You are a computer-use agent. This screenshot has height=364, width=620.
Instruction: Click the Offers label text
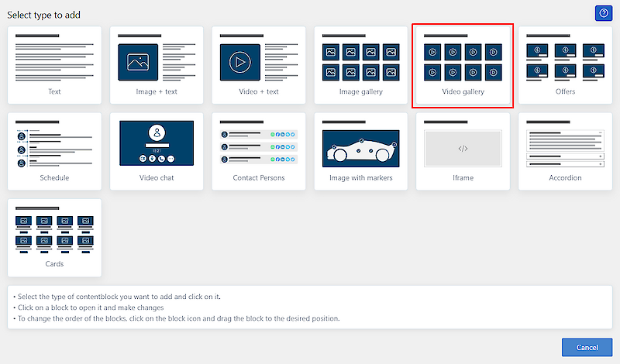(x=565, y=91)
